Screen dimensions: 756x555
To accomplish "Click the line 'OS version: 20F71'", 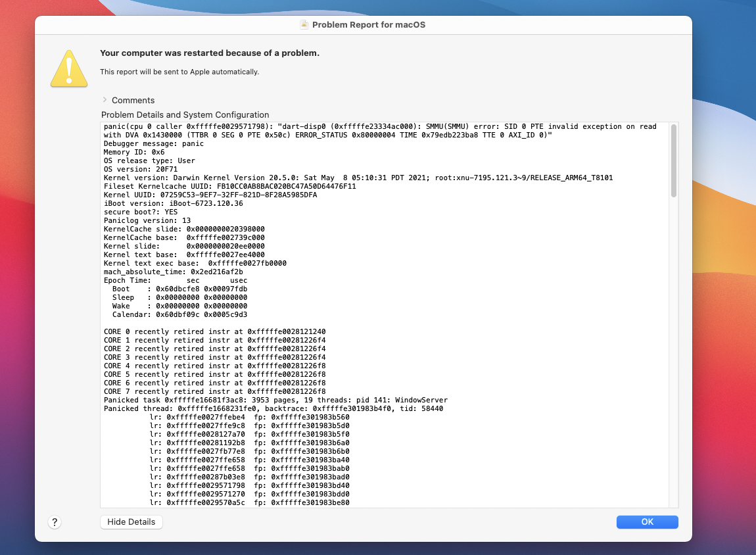I will (141, 169).
